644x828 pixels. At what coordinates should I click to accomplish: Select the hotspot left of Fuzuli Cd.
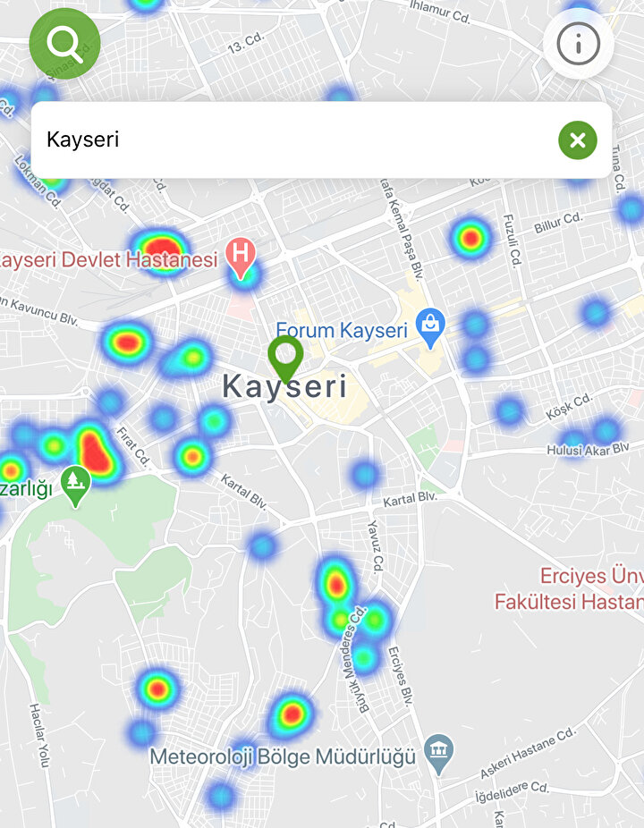(x=470, y=238)
